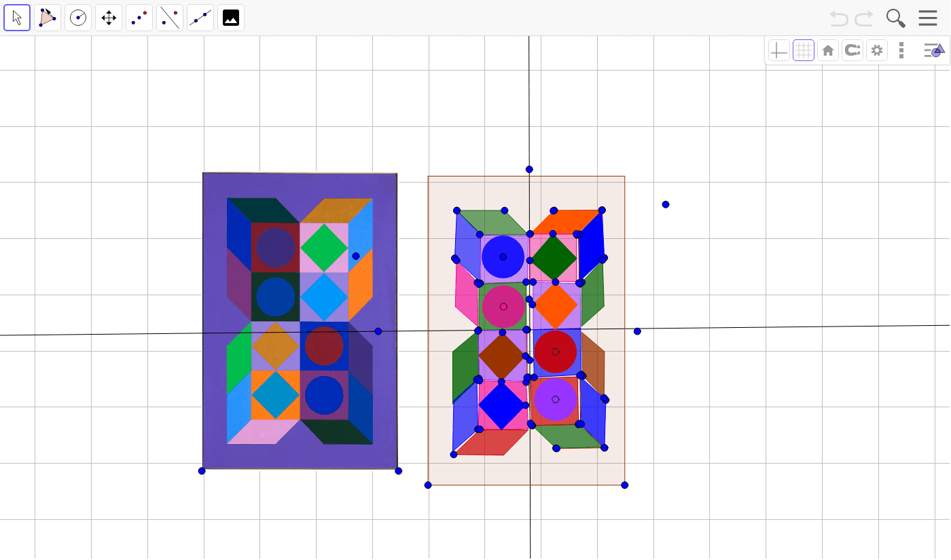Select the Reflect about Point tool
The image size is (951, 560).
click(139, 18)
